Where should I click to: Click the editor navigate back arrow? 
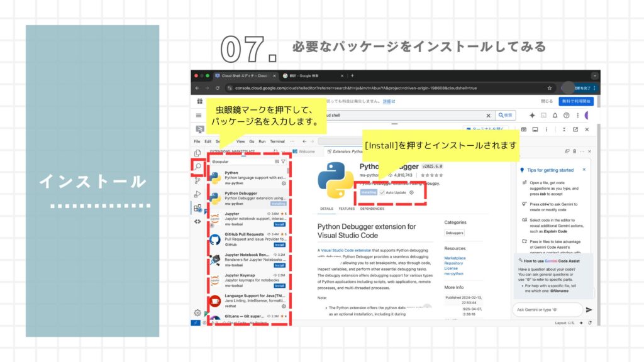pyautogui.click(x=304, y=141)
